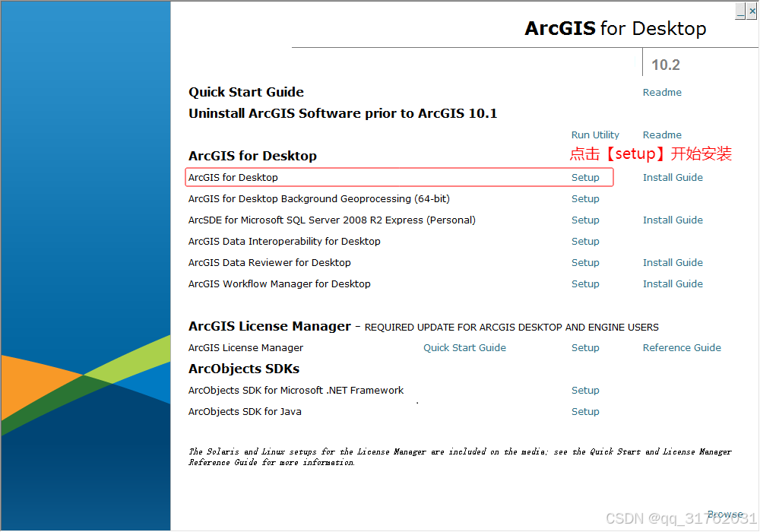Click the version number '10.2'
Viewport: 760px width, 532px height.
tap(666, 65)
